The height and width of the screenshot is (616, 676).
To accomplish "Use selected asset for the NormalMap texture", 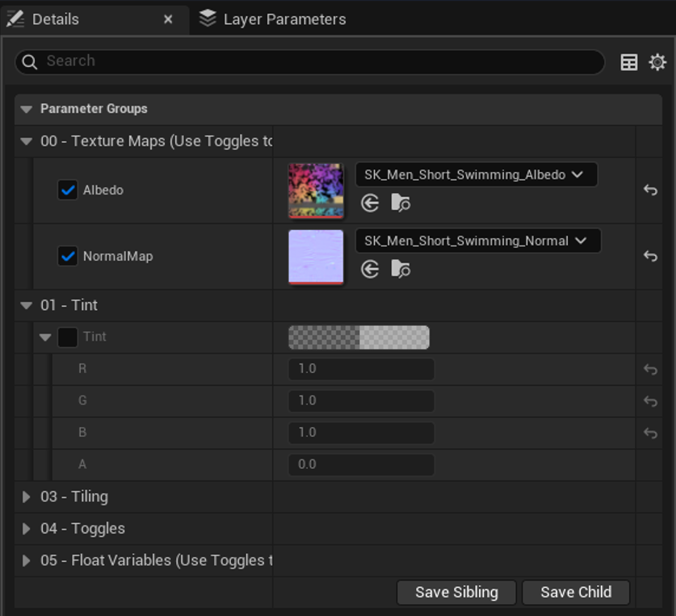I will pos(370,270).
